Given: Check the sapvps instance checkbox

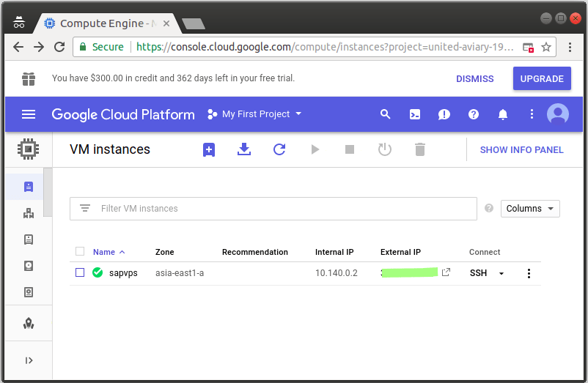Looking at the screenshot, I should 80,273.
